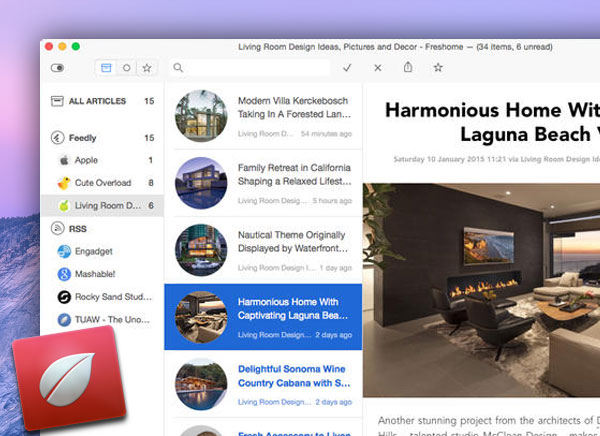Click the magnifier search icon
This screenshot has width=600, height=436.
(x=178, y=68)
